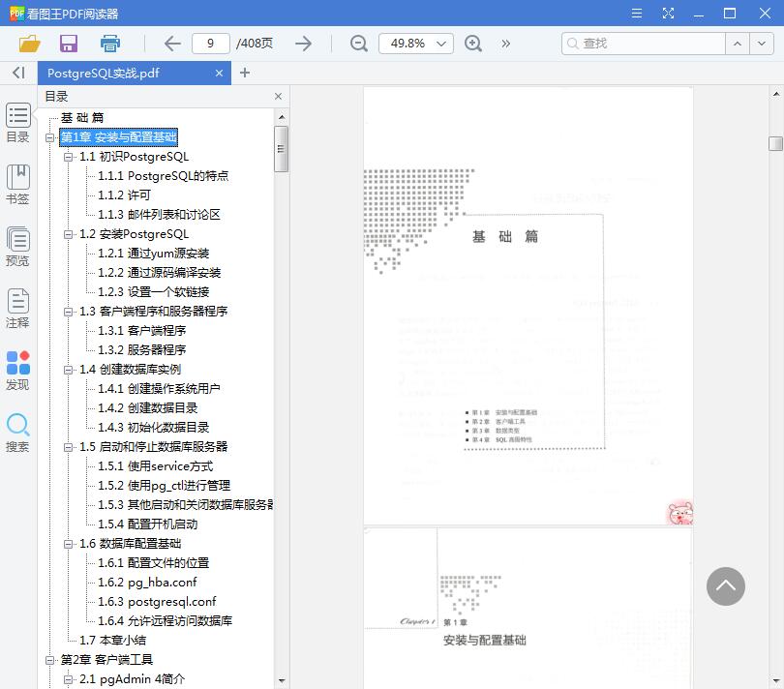Viewport: 784px width, 689px height.
Task: Jump to 1.5.2 使用pg_ctl进行管理
Action: [164, 486]
